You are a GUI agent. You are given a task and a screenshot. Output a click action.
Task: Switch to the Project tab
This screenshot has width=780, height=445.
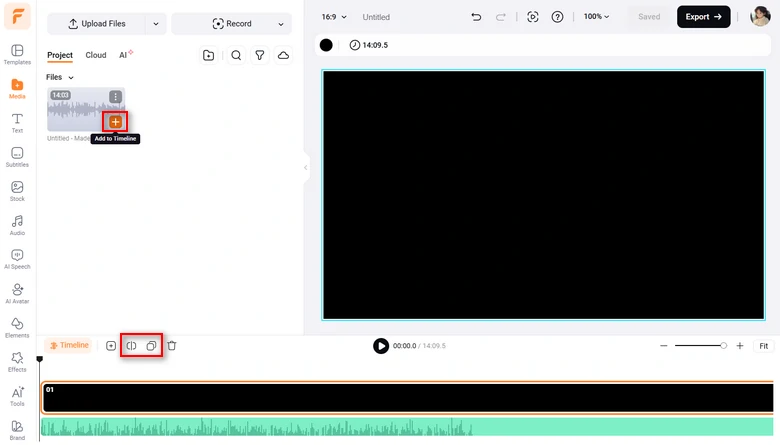pyautogui.click(x=60, y=55)
